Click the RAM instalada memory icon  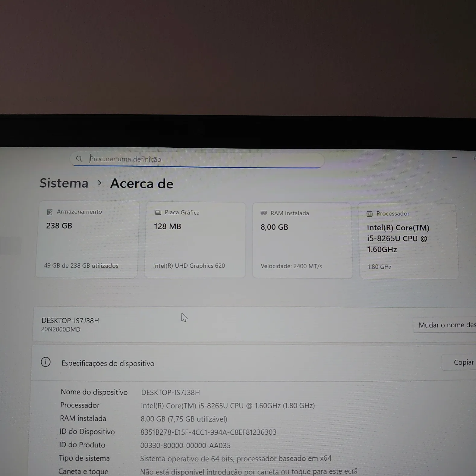click(x=263, y=213)
